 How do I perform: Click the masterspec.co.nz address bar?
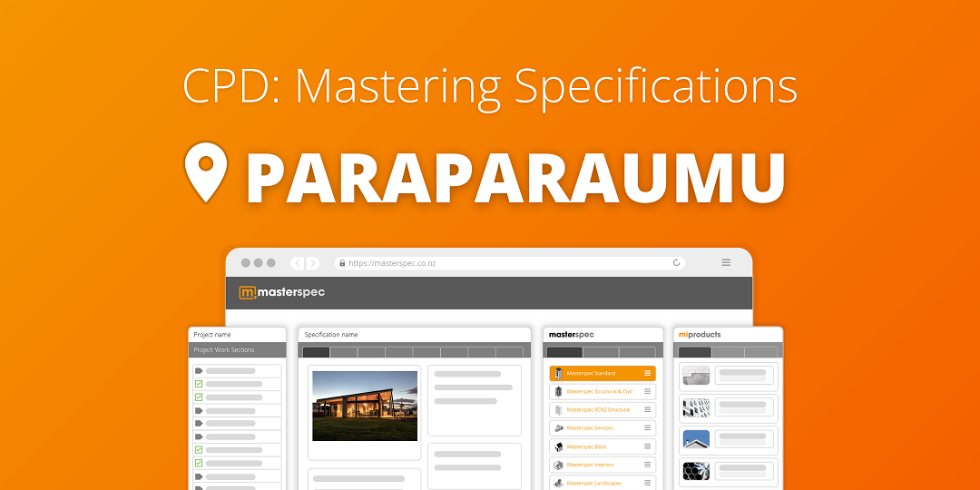(510, 263)
